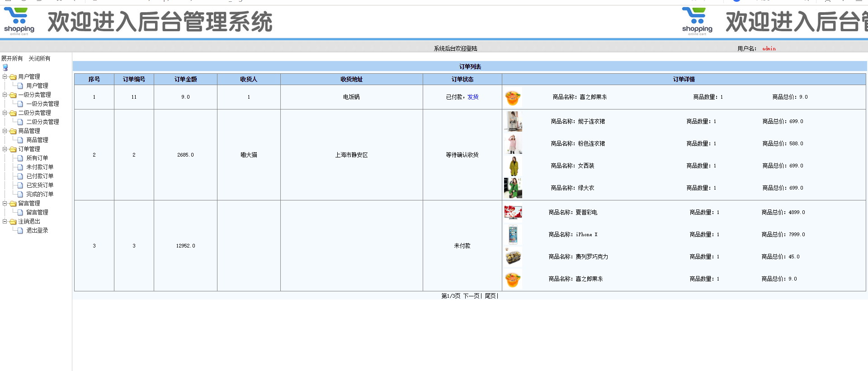
Task: Click the page icon beside 未付款订单
Action: [20, 167]
